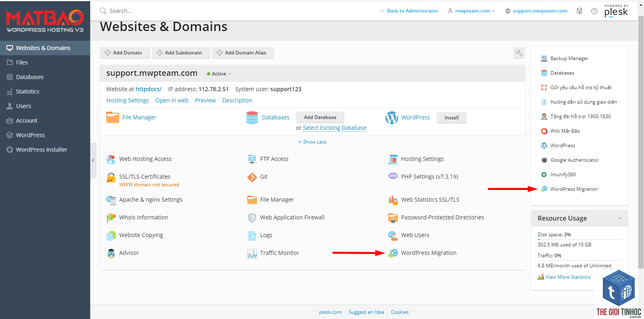644x319 pixels.
Task: Open Web Application Firewall shield icon
Action: [252, 218]
